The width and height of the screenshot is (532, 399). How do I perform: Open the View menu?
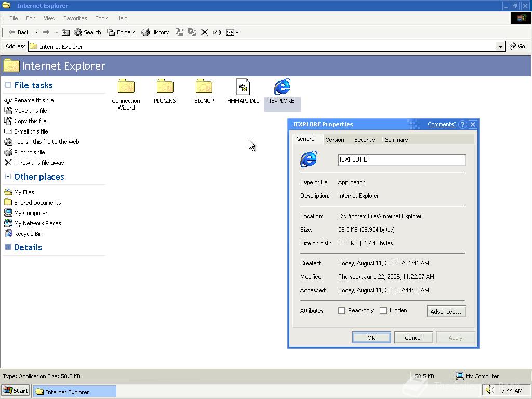pos(49,18)
